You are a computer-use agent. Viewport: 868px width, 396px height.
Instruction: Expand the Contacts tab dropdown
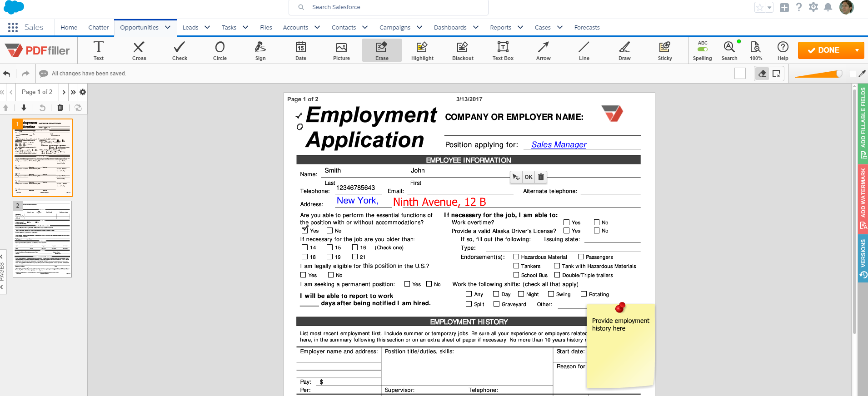coord(365,27)
